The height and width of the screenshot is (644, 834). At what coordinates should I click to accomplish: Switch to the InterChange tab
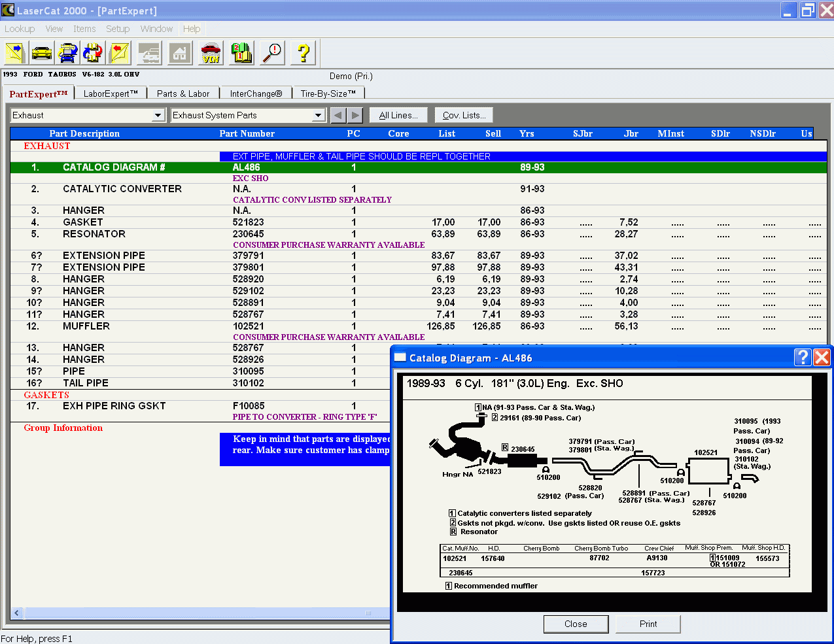[256, 93]
